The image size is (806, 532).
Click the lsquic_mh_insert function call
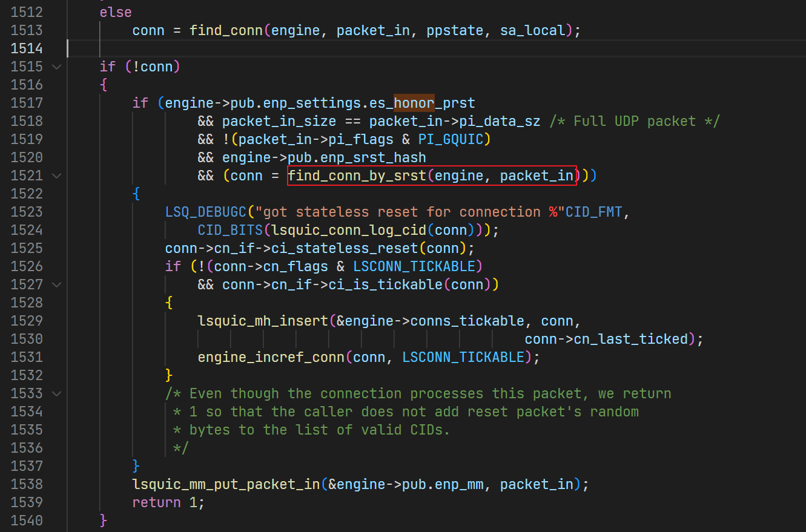pyautogui.click(x=263, y=321)
